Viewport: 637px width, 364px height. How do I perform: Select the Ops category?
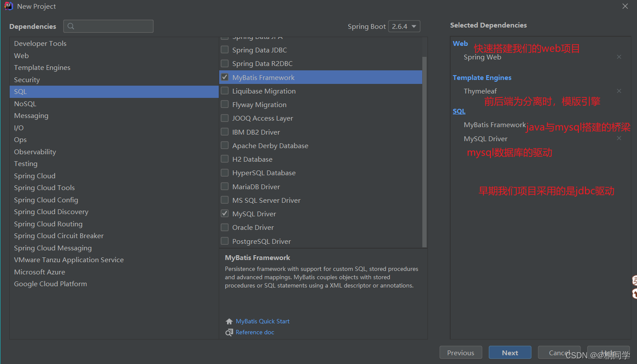114,139
